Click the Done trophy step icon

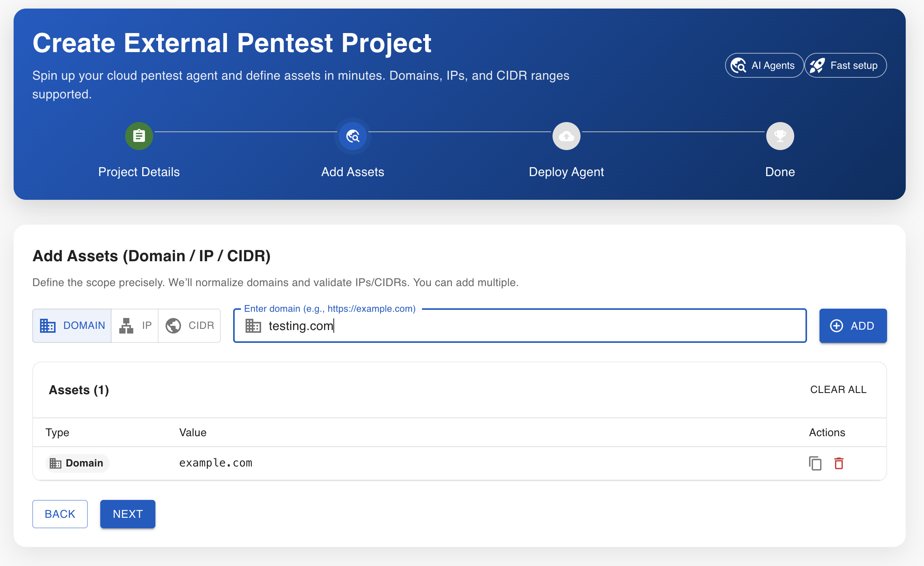(780, 136)
